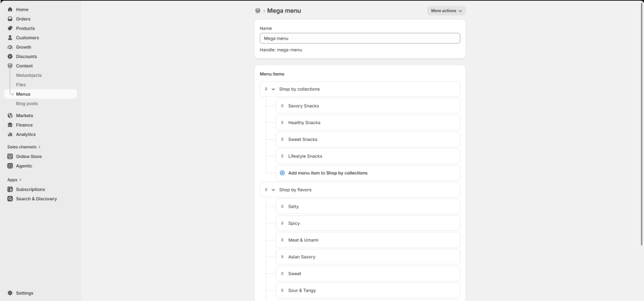
Task: Click the Menus breadcrumb icon
Action: point(257,11)
